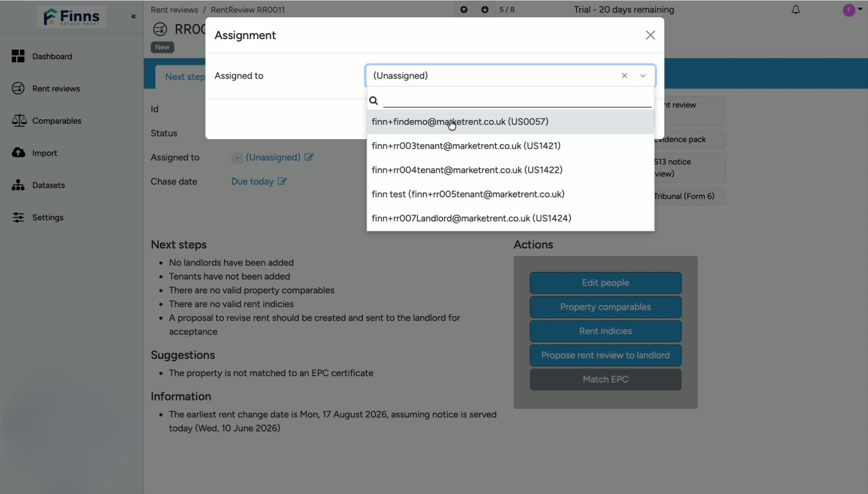Click the 5 / 8 record counter
This screenshot has width=868, height=494.
point(507,10)
